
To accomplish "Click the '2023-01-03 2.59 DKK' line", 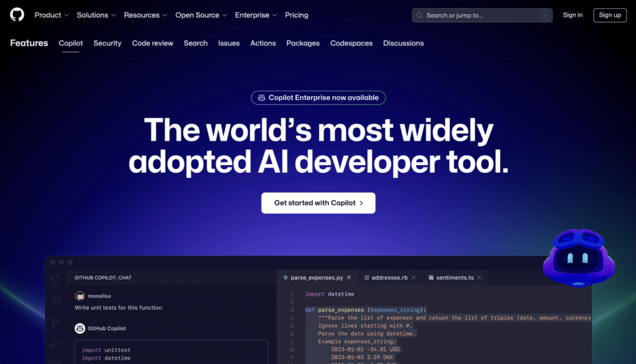I will tap(362, 358).
